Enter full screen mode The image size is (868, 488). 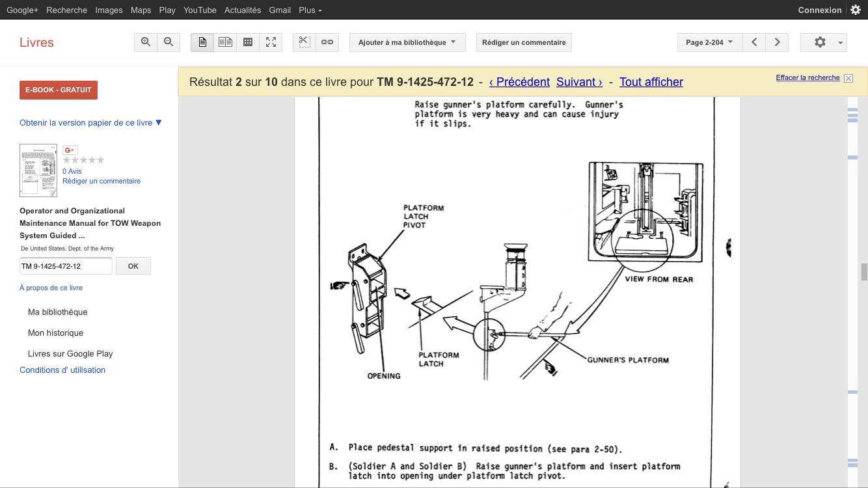click(271, 42)
